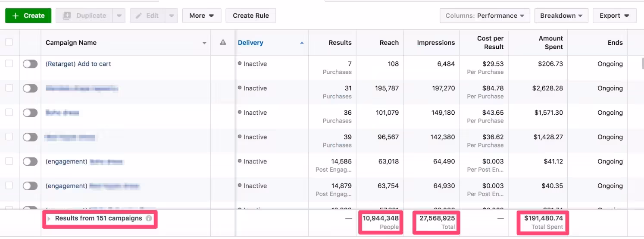Click the Create Rule button
Screen dimensions: 644x239
[x=250, y=16]
